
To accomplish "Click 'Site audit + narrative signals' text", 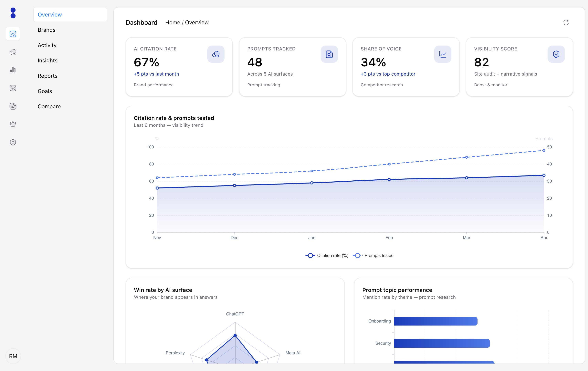I will (505, 74).
